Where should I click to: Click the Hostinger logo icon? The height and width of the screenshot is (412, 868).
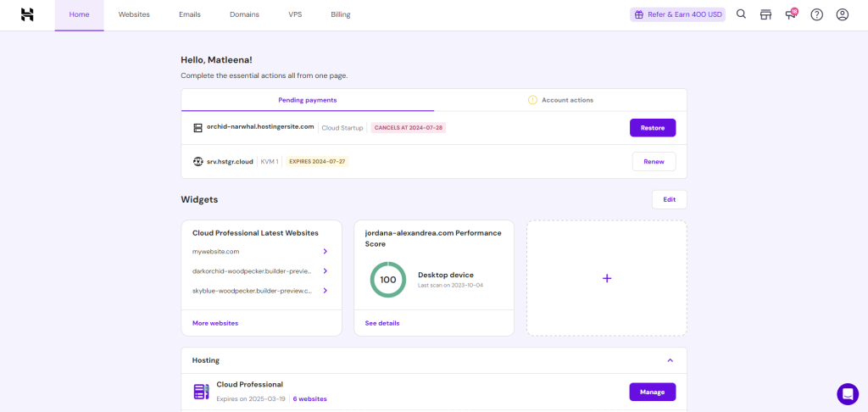27,14
